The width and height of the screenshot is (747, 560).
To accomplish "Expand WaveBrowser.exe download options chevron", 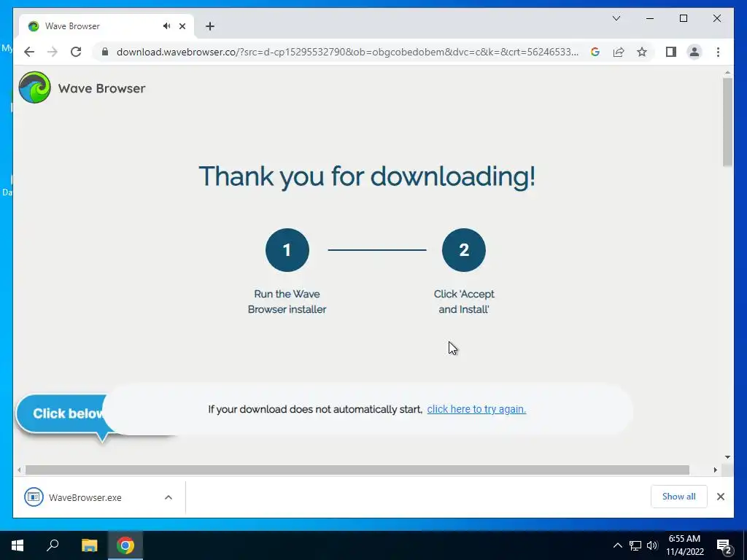I will click(x=169, y=497).
